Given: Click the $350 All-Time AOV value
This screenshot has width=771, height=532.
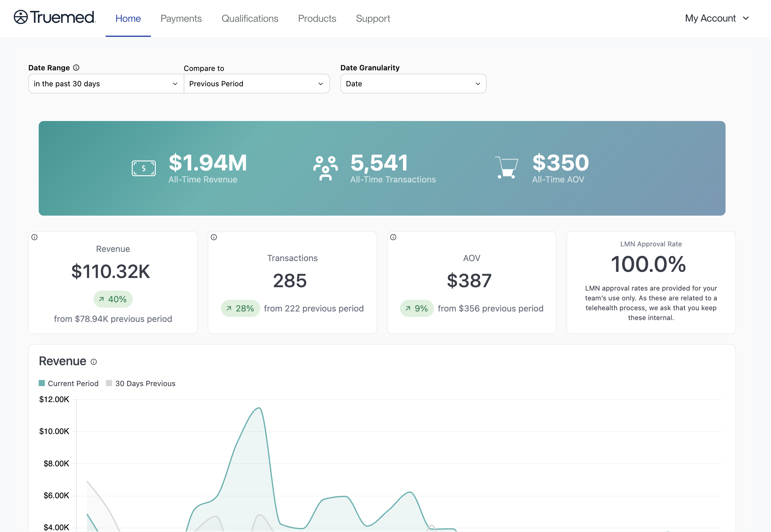Looking at the screenshot, I should coord(561,163).
